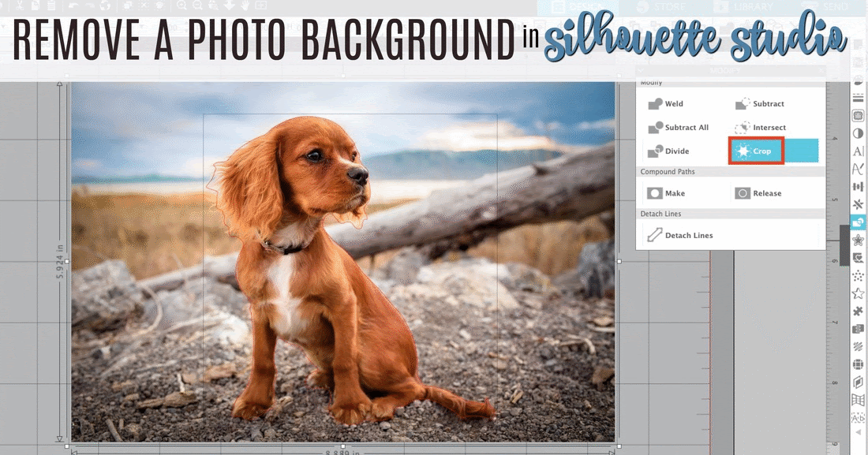Open the Warp grid panel icon
The image size is (868, 455).
[x=858, y=400]
